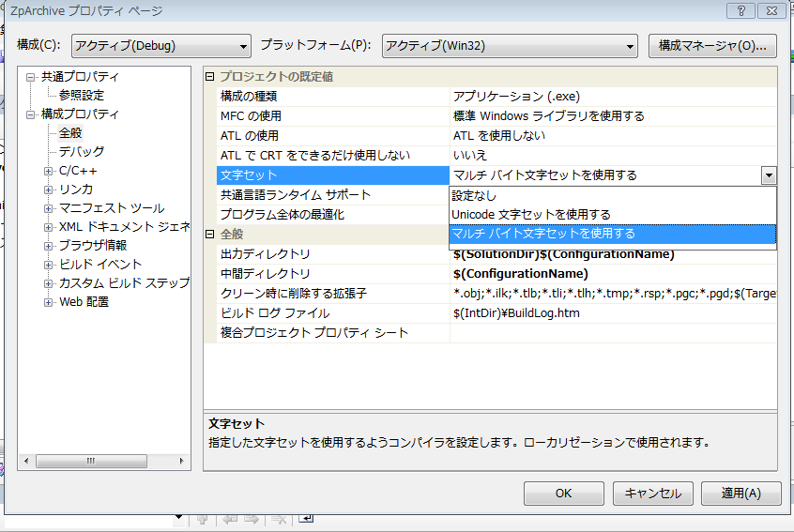Click the $(ConfigurationName) intermediate directory value
This screenshot has width=794, height=532.
521,274
